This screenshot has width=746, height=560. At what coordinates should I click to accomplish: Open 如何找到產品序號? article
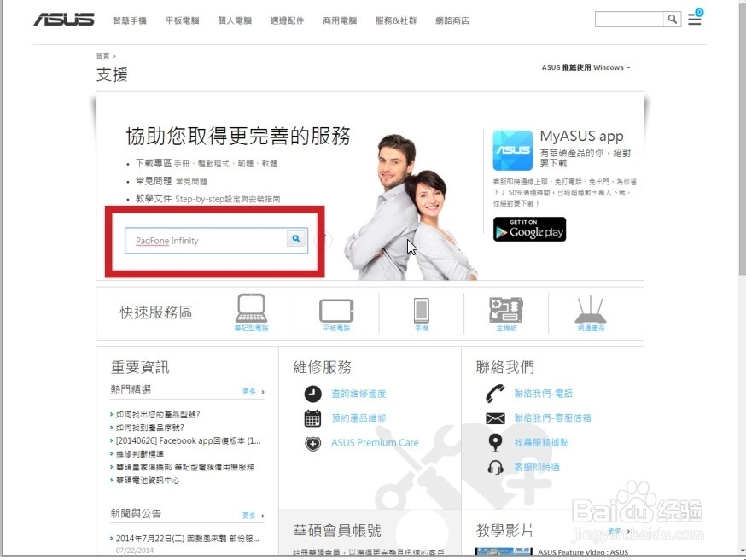[150, 428]
